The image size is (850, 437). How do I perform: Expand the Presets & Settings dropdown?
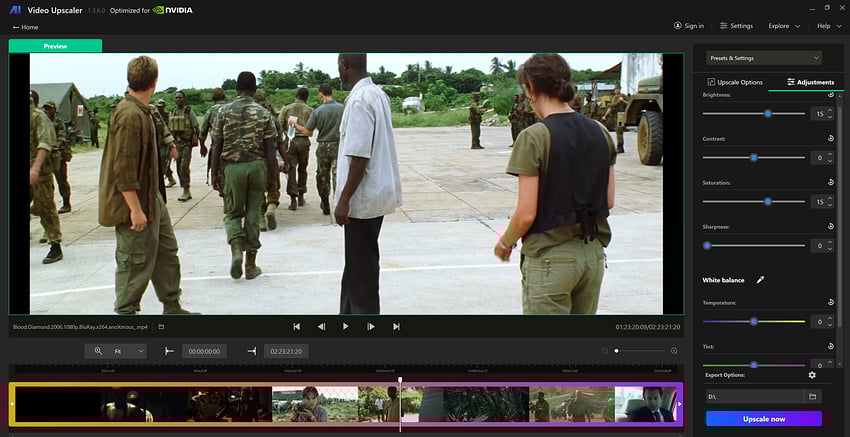click(764, 58)
